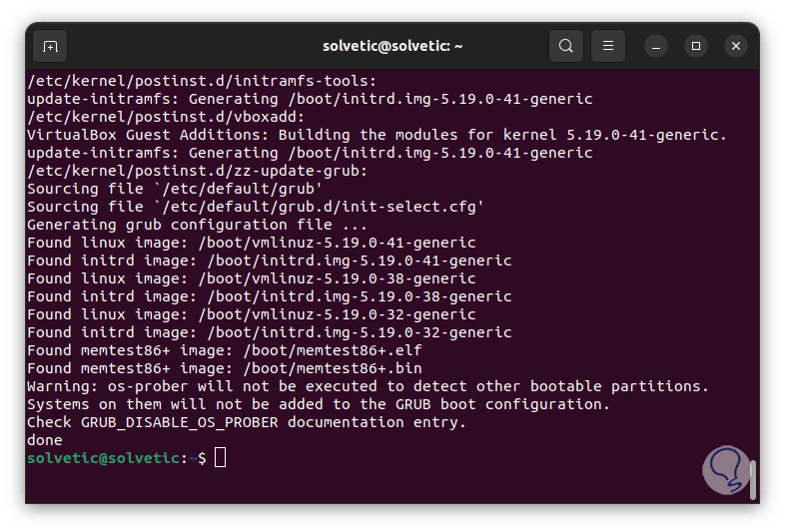Open the hamburger menu
This screenshot has height=532, width=785.
pyautogui.click(x=608, y=46)
